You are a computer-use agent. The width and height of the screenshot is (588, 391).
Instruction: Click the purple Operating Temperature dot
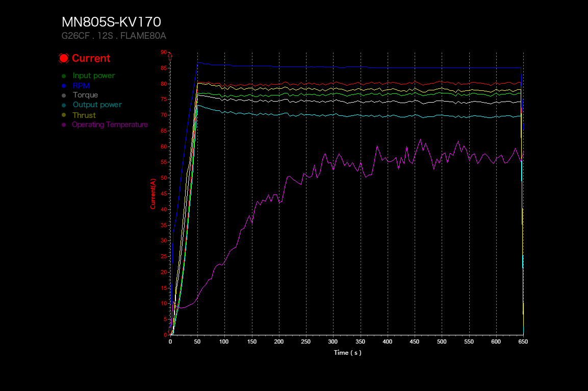tap(64, 125)
